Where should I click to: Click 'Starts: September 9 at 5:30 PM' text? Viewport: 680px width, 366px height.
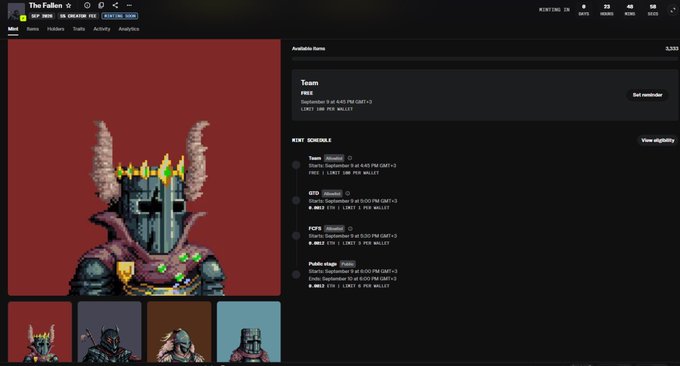(353, 236)
